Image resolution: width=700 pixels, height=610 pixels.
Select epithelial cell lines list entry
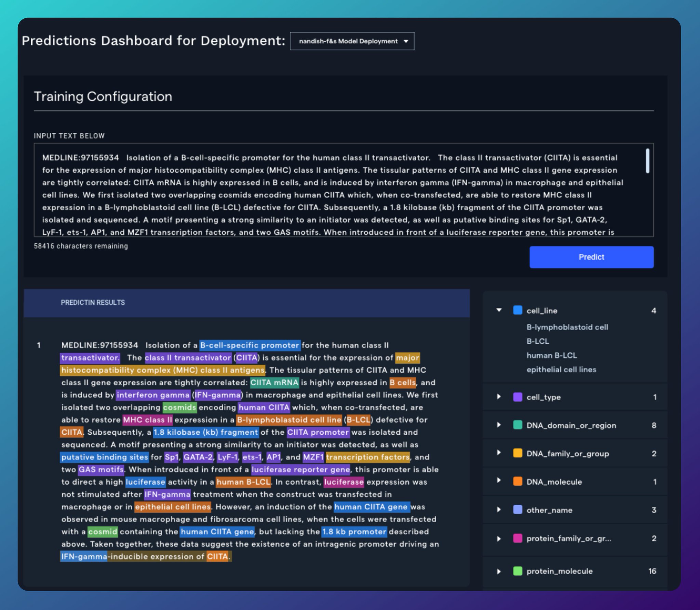(x=561, y=370)
